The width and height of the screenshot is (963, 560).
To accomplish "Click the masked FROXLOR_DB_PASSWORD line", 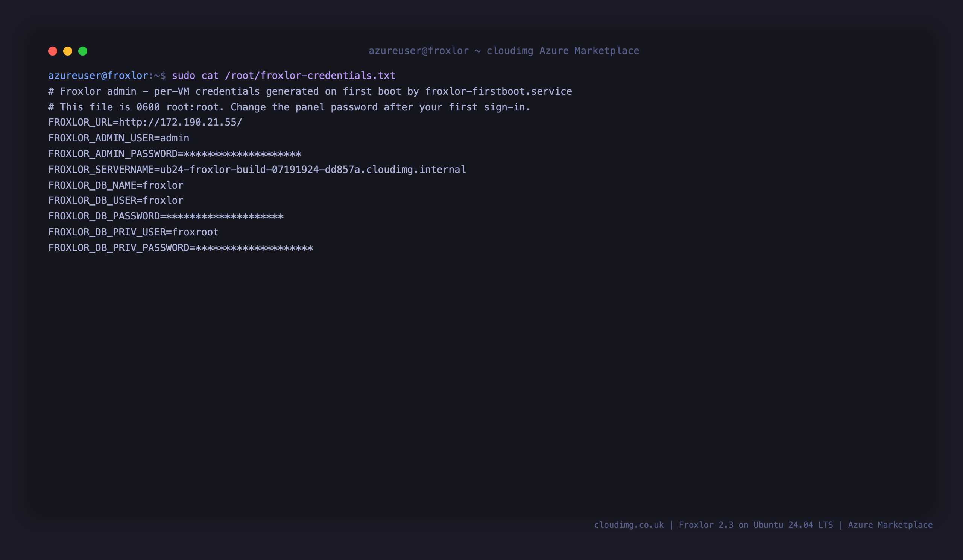I will 166,216.
